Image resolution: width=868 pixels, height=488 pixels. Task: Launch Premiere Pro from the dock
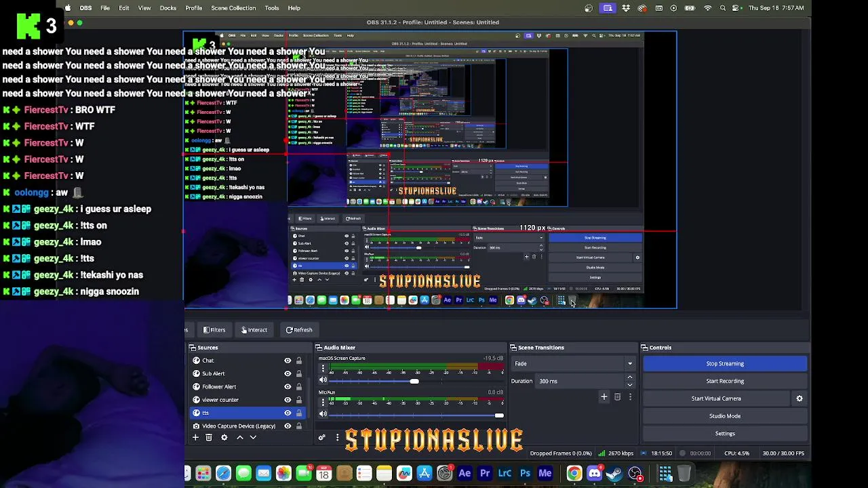point(485,474)
